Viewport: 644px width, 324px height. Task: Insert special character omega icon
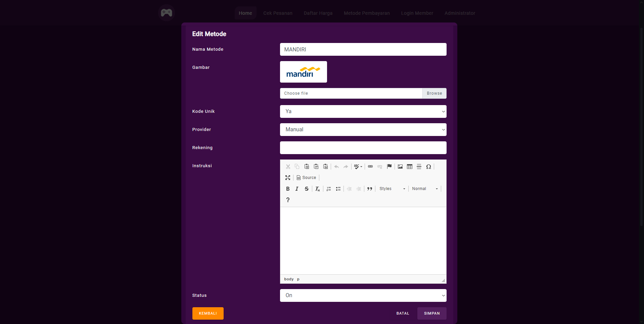pos(428,167)
